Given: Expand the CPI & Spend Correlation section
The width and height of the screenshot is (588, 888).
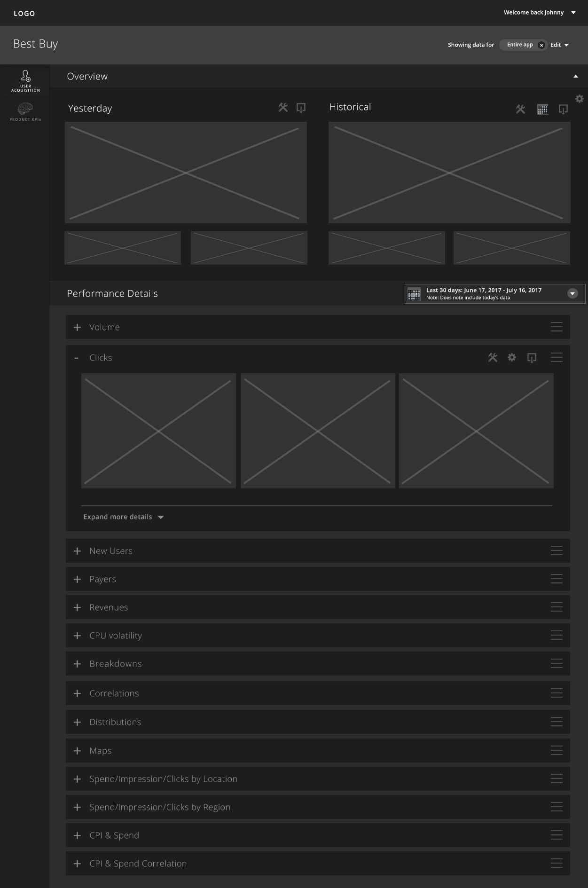Looking at the screenshot, I should pos(78,864).
